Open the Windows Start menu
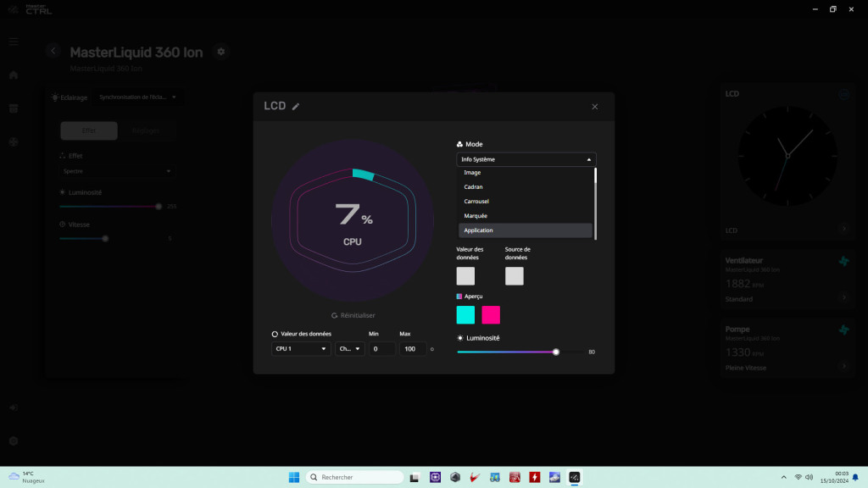Screen dimensions: 868x488 coord(294,477)
